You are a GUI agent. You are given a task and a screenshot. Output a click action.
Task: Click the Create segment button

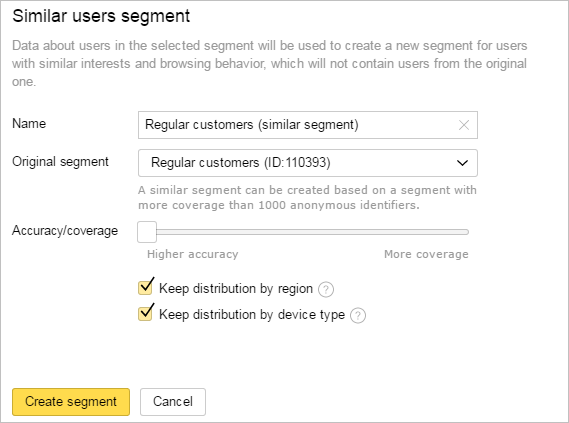pyautogui.click(x=71, y=402)
